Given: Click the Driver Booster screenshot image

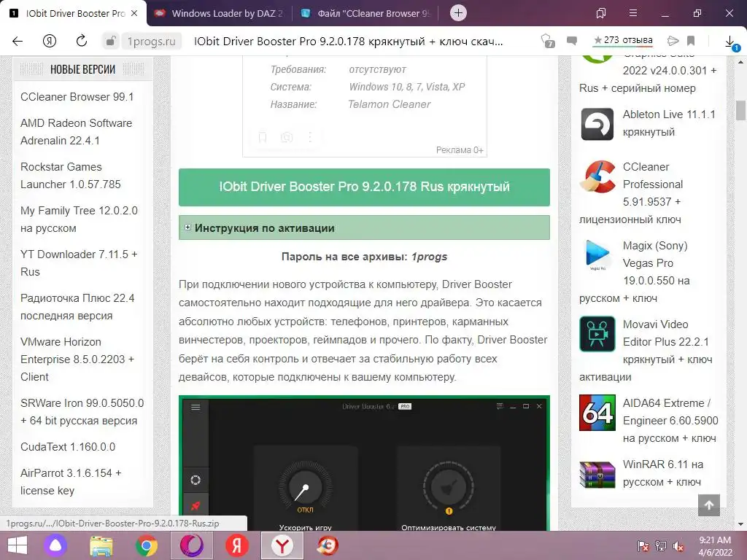Looking at the screenshot, I should tap(364, 463).
